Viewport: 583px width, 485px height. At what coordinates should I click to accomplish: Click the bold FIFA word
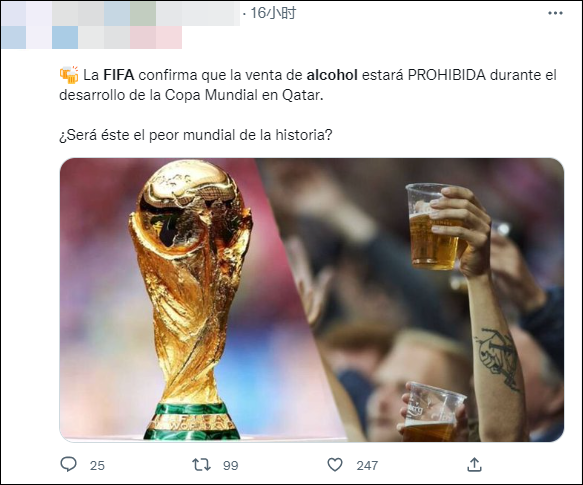[119, 75]
